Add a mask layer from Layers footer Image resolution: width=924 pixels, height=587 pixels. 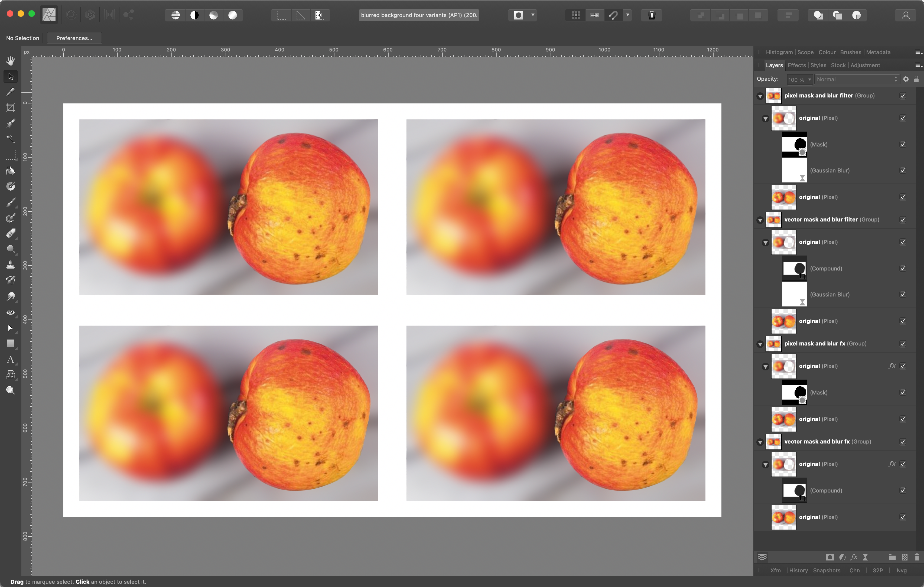829,557
